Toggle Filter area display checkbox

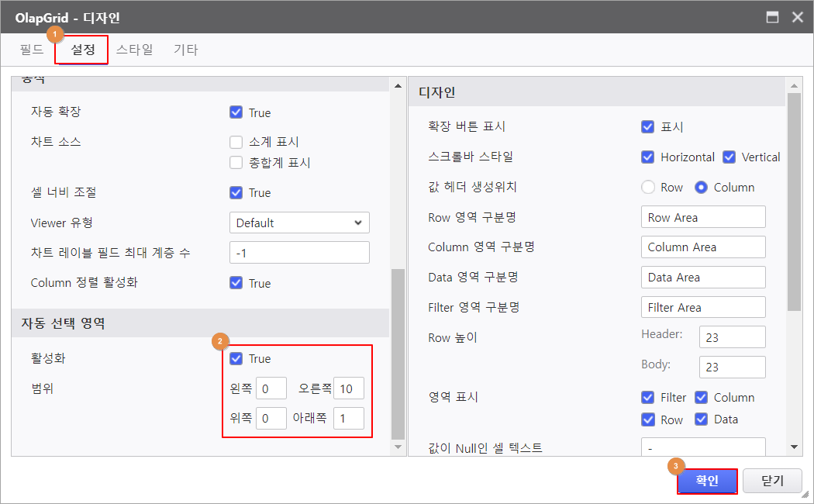click(648, 398)
